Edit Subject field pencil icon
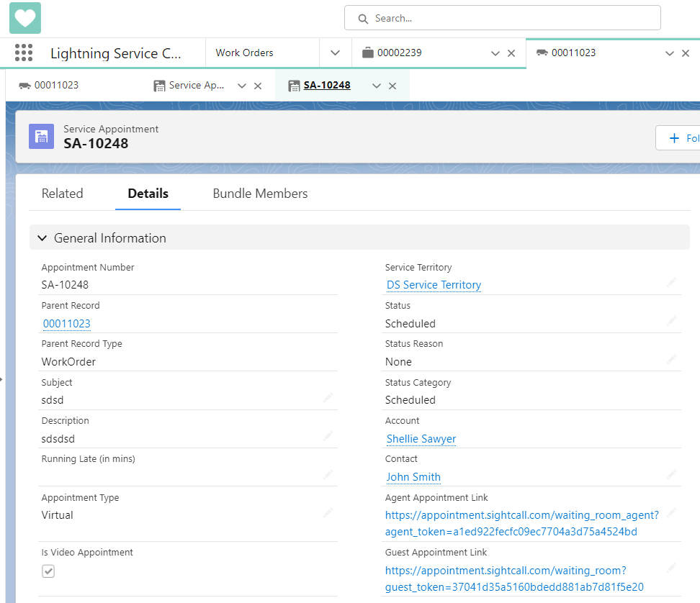The width and height of the screenshot is (700, 603). coord(328,397)
